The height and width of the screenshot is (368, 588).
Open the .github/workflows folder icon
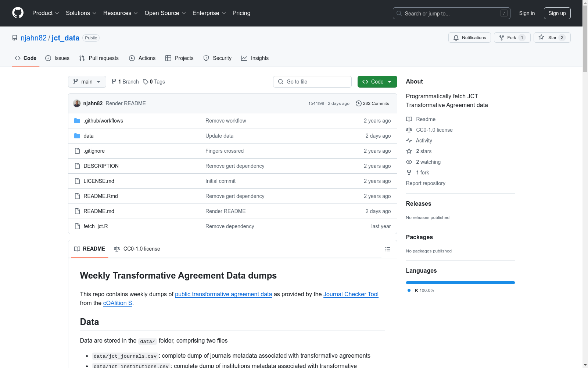[77, 121]
